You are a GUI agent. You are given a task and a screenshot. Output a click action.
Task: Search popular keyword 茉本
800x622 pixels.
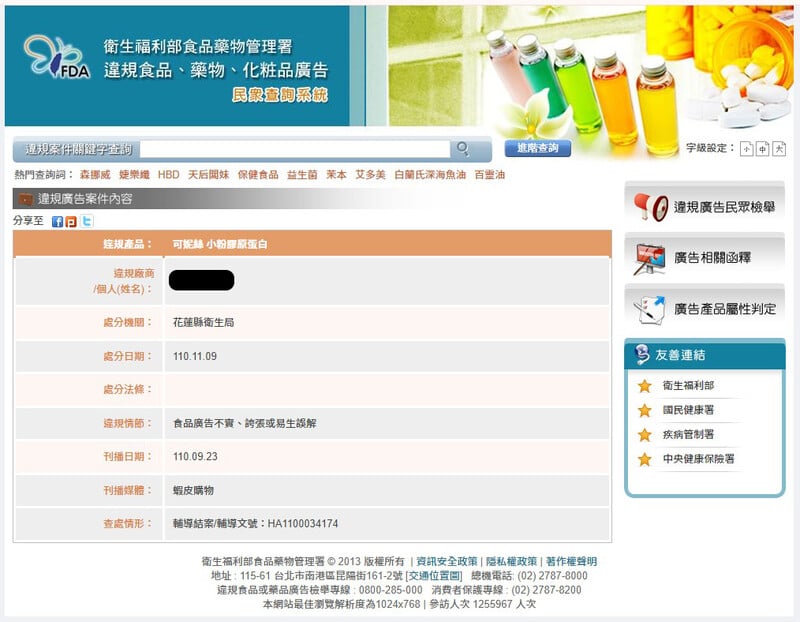(336, 175)
